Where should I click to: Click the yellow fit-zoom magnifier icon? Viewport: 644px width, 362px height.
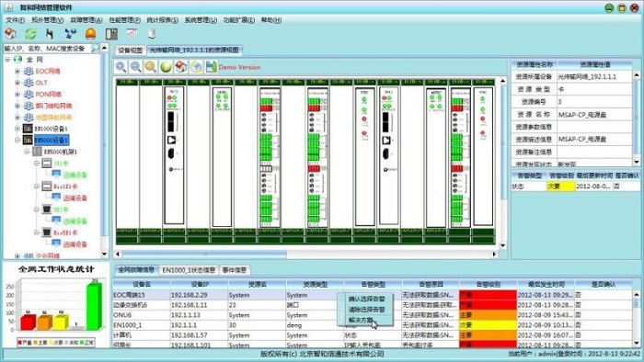pos(151,66)
